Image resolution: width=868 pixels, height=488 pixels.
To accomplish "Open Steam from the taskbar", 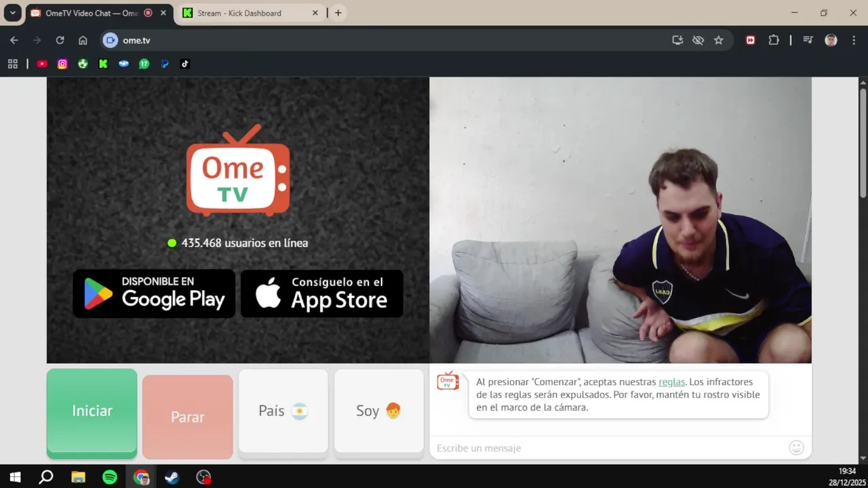I will click(172, 477).
